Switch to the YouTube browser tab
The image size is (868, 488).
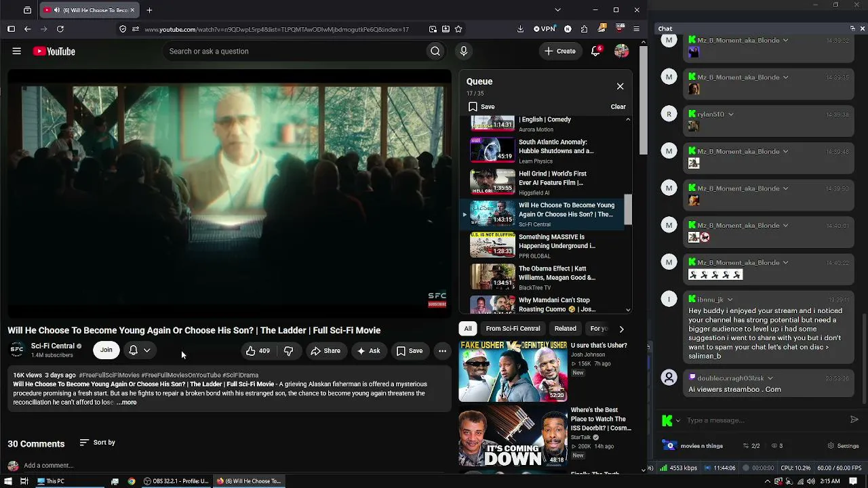pos(89,10)
